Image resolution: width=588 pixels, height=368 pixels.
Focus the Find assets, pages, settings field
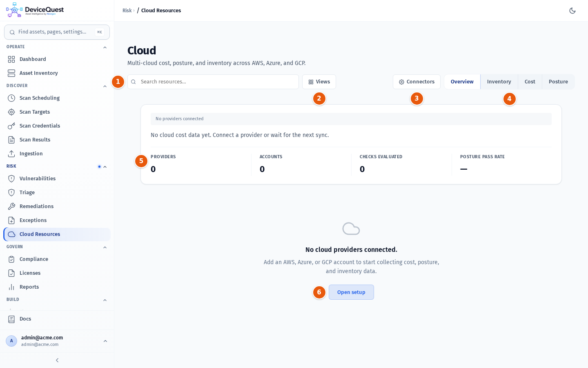(x=57, y=32)
